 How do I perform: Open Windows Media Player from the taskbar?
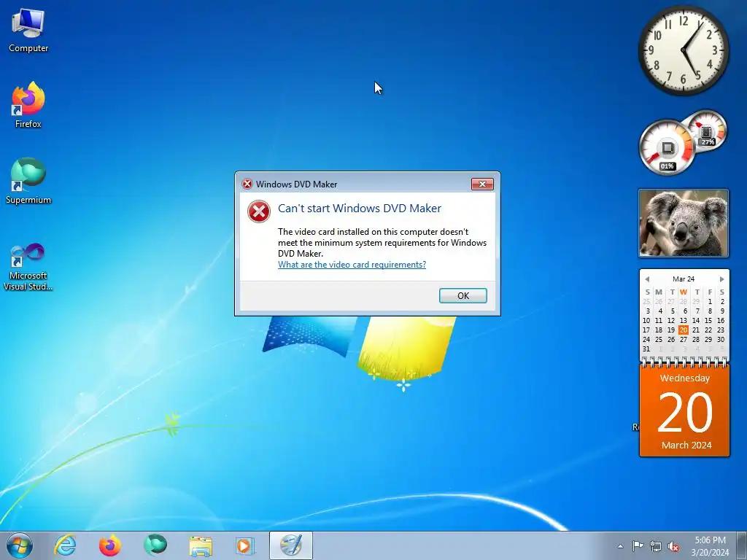click(x=245, y=545)
